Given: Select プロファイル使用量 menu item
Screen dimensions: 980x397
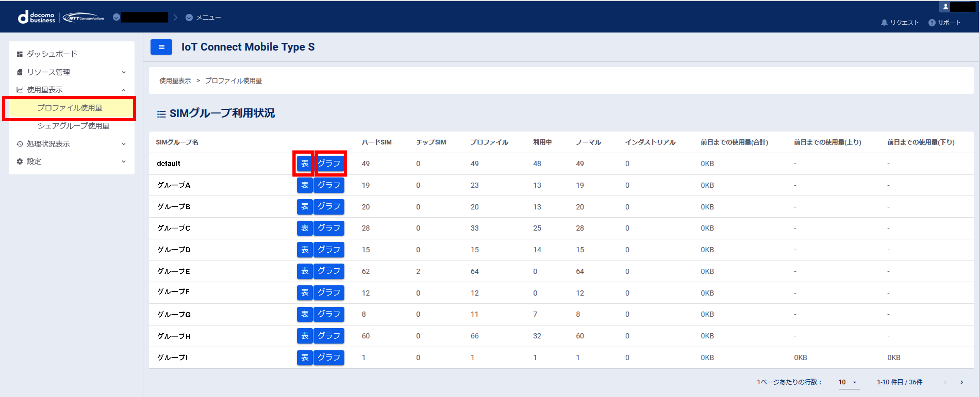Looking at the screenshot, I should click(70, 108).
